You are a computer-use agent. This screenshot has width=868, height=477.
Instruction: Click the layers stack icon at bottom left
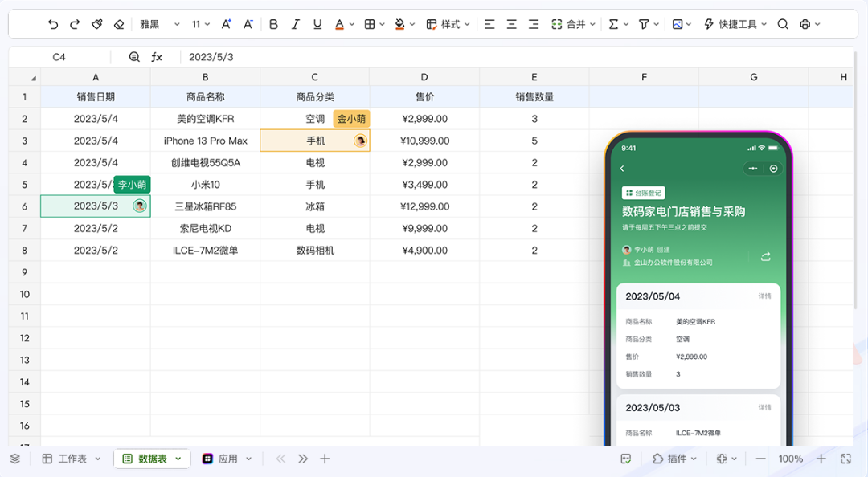(14, 459)
